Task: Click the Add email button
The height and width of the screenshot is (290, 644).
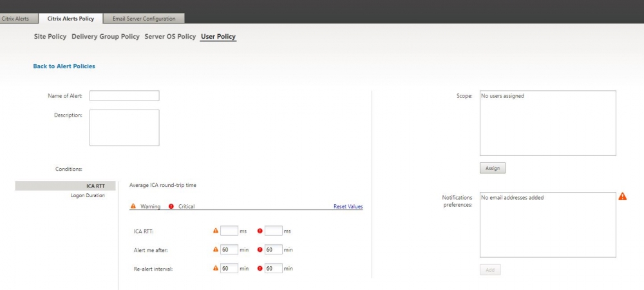Action: click(x=490, y=270)
